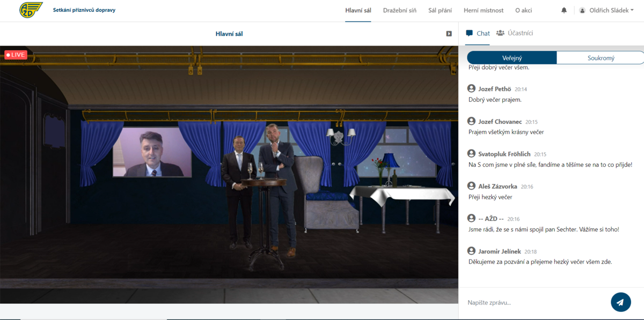Screen dimensions: 644x320
Task: Select the Účastníci tab
Action: coord(514,33)
